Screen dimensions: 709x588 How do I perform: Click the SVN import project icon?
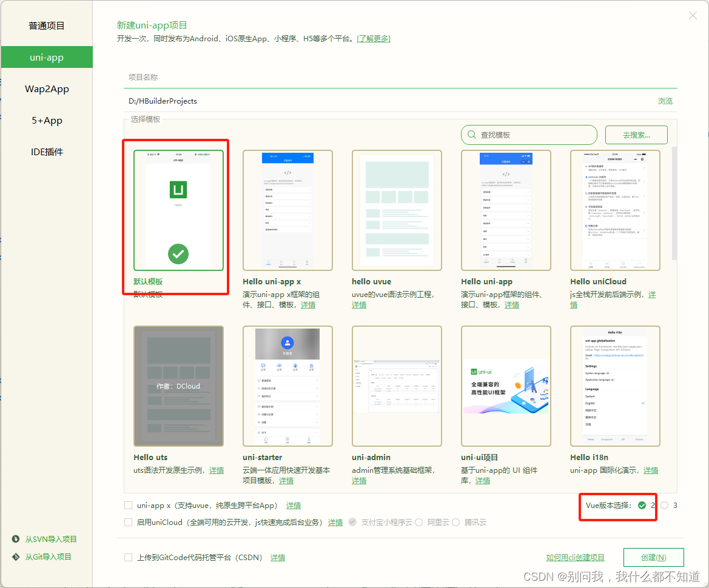[16, 540]
